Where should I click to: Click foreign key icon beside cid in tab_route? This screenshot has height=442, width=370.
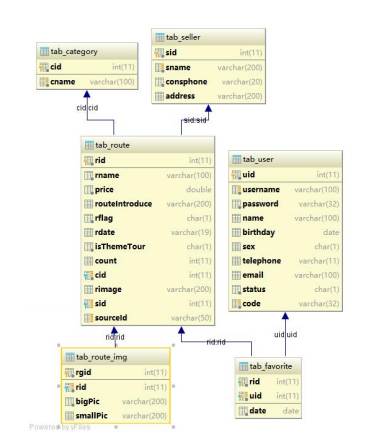pos(89,275)
